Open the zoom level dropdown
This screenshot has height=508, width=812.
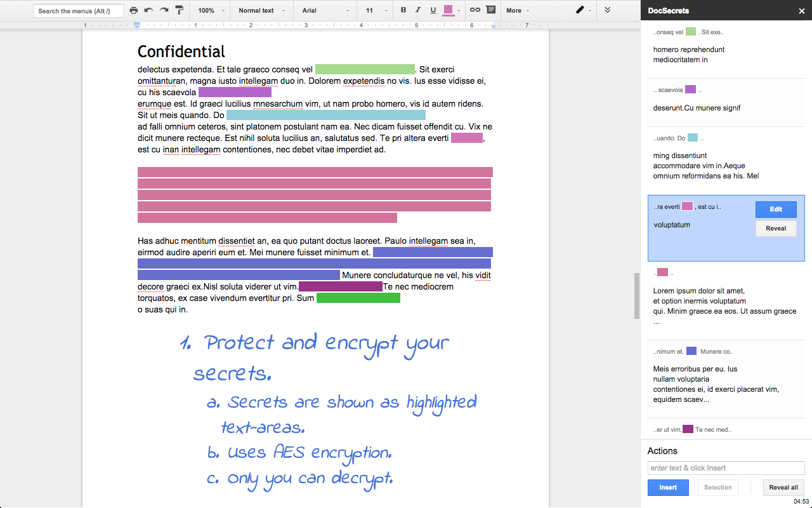[209, 10]
